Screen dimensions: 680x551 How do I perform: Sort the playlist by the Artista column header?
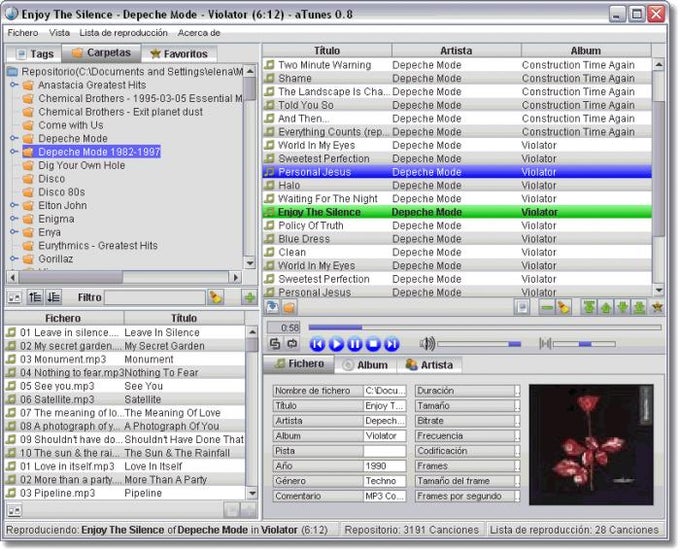456,51
